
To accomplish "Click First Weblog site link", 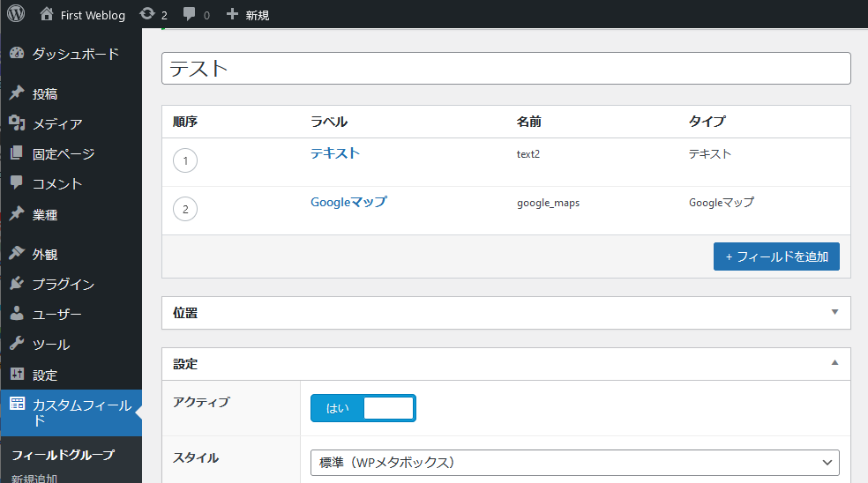I will pyautogui.click(x=93, y=15).
